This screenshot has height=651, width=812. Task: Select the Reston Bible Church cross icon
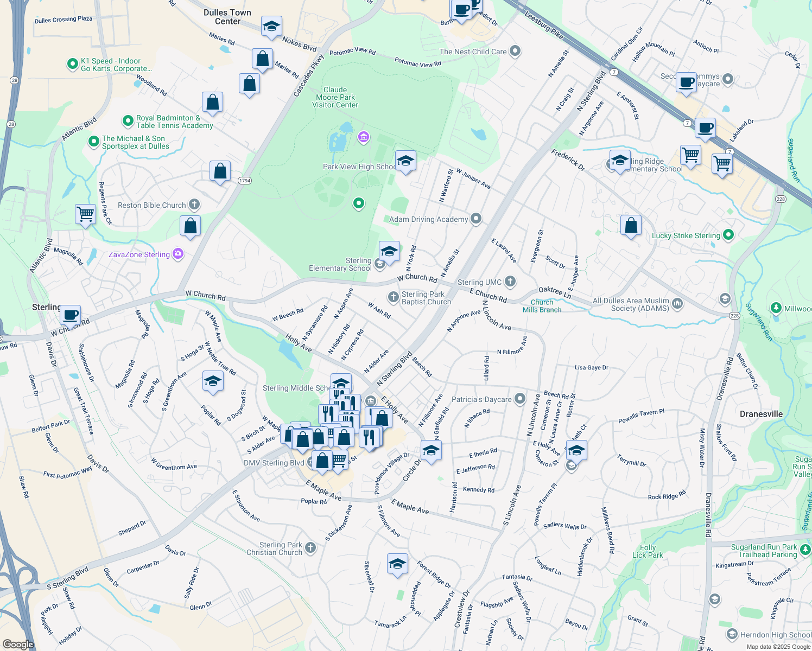194,205
